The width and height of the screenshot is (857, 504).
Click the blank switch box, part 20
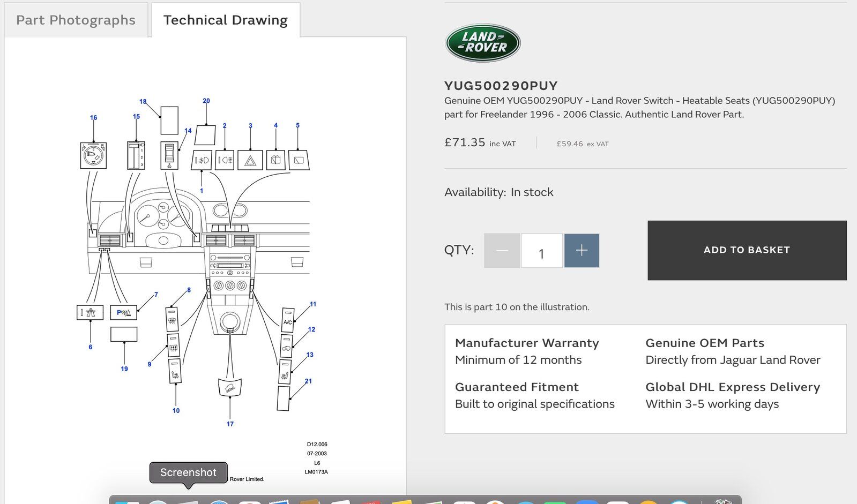(x=205, y=135)
